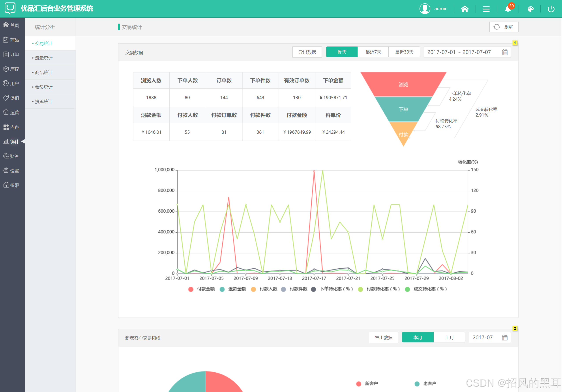This screenshot has width=562, height=392.
Task: Click the notification bell icon
Action: pyautogui.click(x=508, y=9)
